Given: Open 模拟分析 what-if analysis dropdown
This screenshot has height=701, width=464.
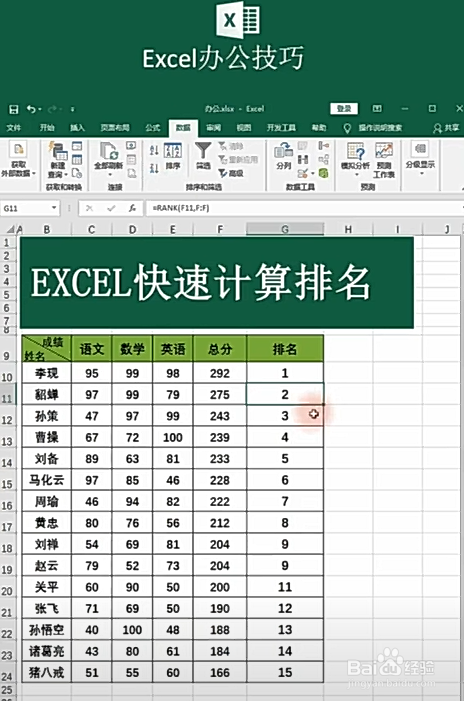Looking at the screenshot, I should [x=355, y=160].
